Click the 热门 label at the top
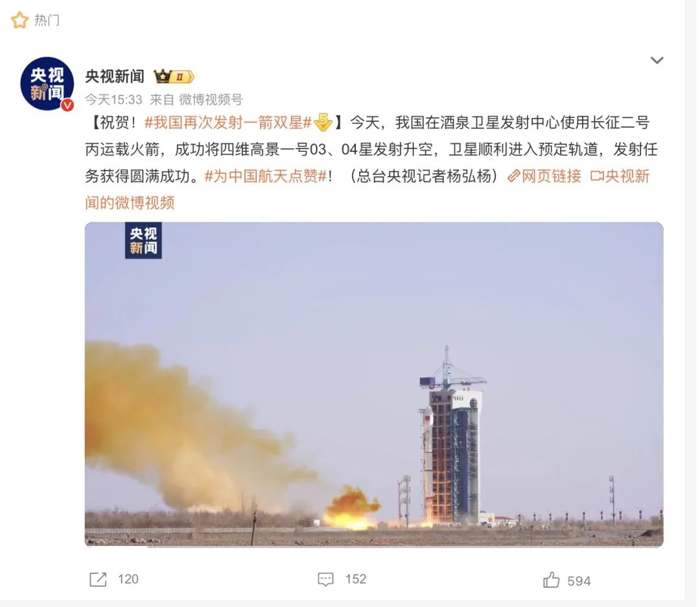Image resolution: width=700 pixels, height=607 pixels. (47, 20)
